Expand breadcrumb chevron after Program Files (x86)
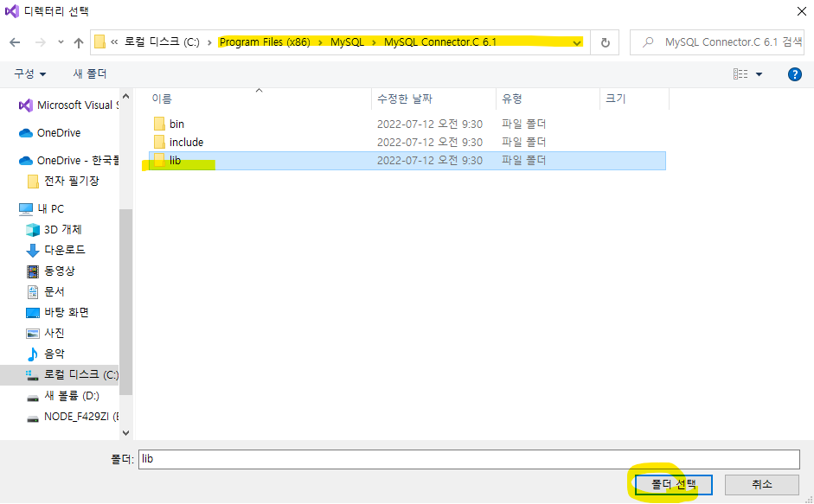This screenshot has width=814, height=504. click(320, 42)
